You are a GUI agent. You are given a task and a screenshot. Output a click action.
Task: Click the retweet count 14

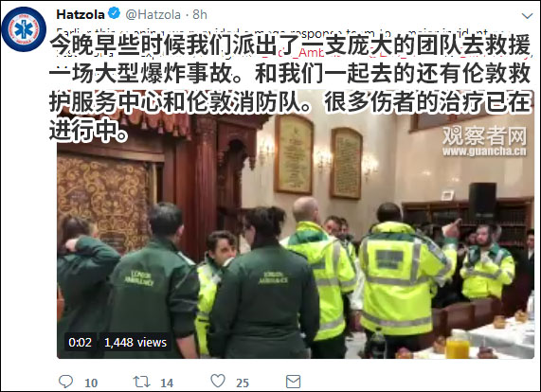click(x=167, y=383)
